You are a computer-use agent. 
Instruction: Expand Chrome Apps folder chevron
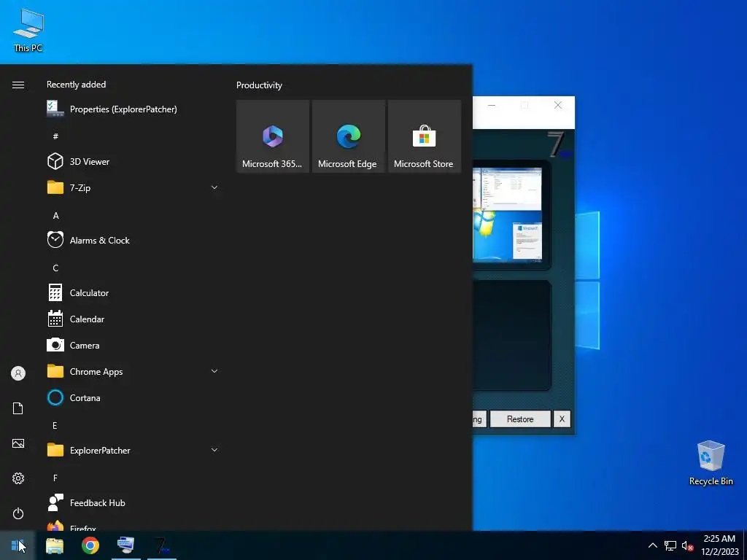[x=214, y=371]
